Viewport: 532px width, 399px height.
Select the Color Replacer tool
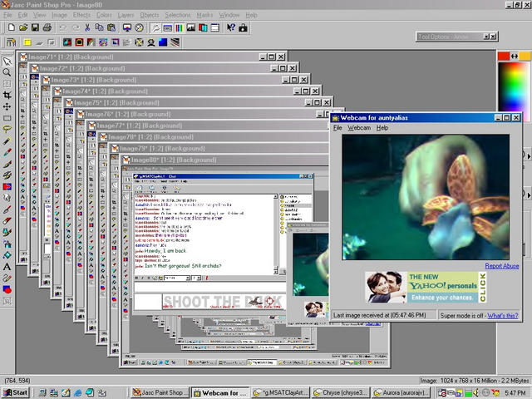(7, 186)
